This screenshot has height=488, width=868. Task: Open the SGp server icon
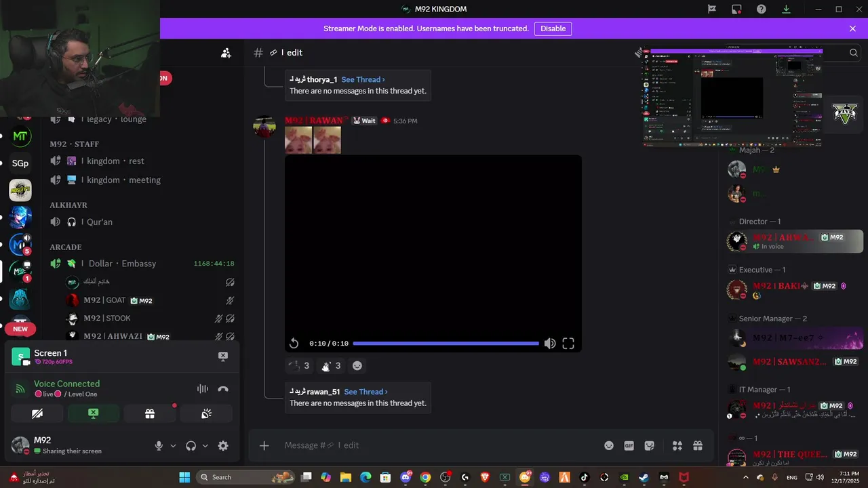click(x=20, y=163)
